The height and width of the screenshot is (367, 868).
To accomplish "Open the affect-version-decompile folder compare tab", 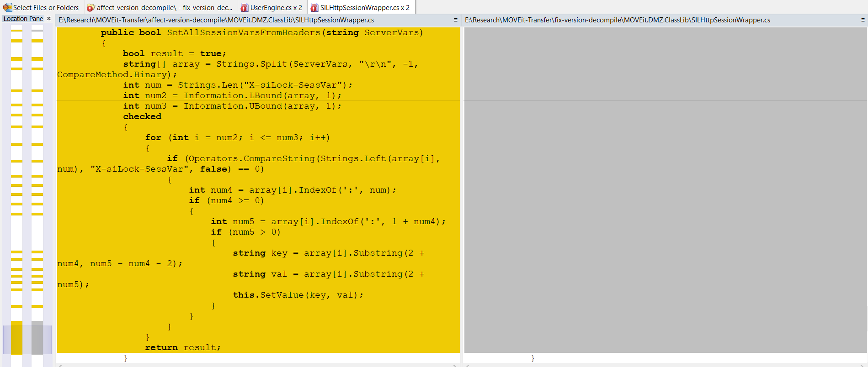I will [160, 7].
